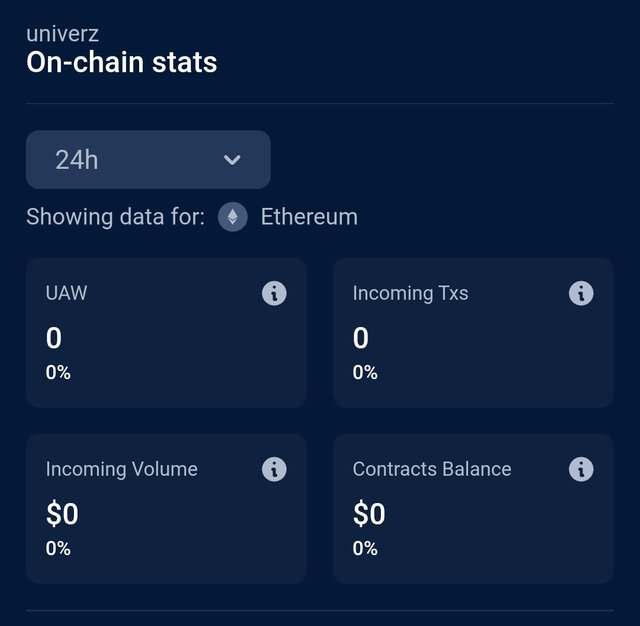
Task: Open the 24h time range dropdown
Action: tap(148, 159)
